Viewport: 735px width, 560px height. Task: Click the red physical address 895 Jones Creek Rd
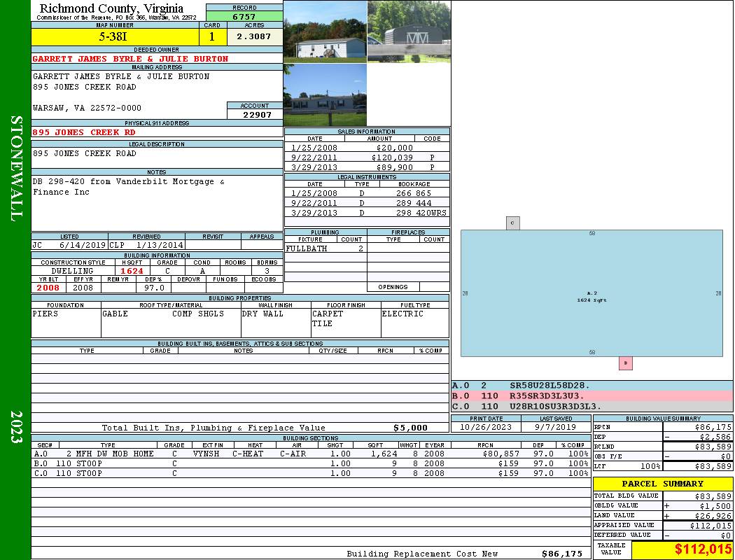point(84,132)
